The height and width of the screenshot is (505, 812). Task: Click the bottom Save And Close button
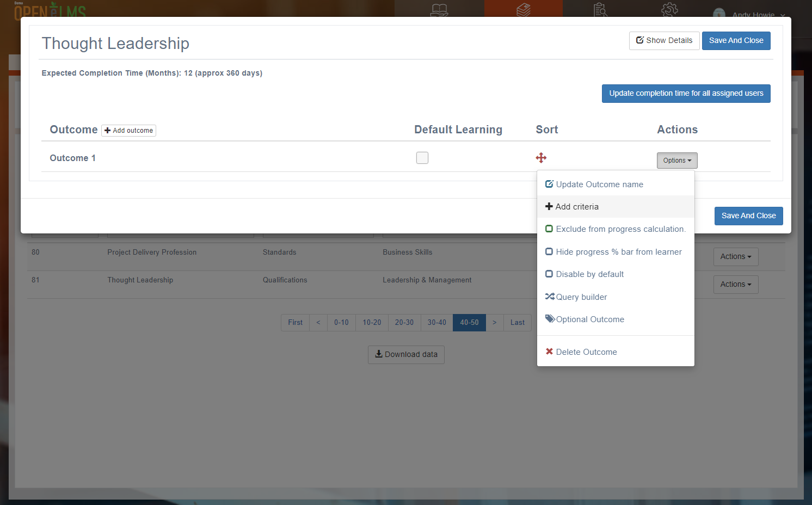click(748, 216)
